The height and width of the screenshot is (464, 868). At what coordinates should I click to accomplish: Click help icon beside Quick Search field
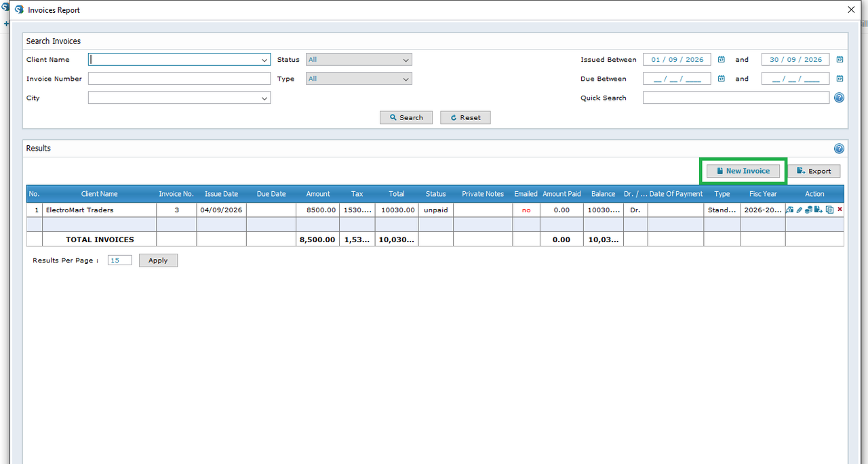point(839,98)
